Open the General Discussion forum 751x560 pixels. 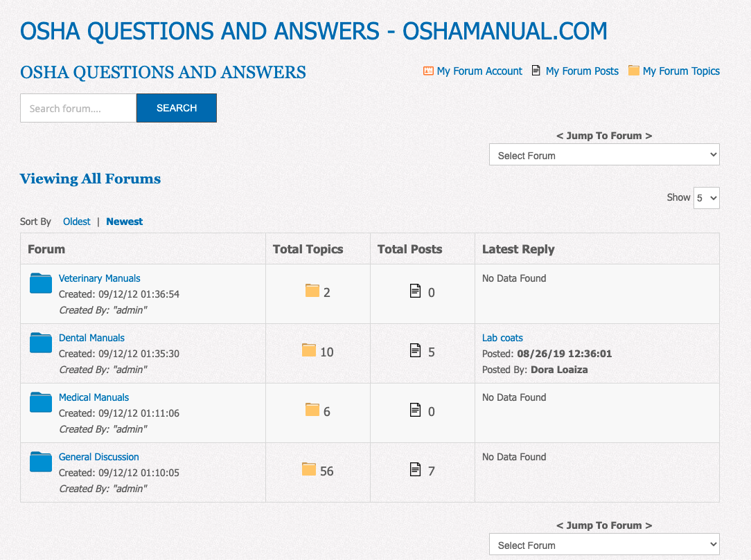(x=98, y=457)
